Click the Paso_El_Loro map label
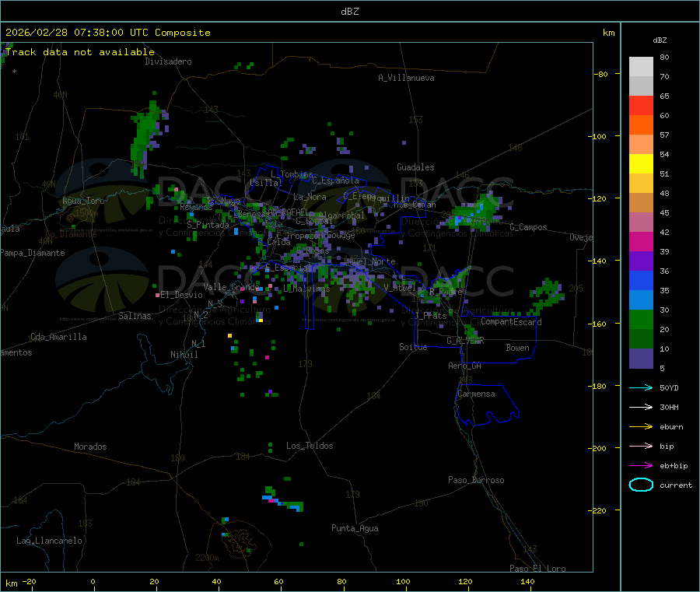 coord(537,569)
